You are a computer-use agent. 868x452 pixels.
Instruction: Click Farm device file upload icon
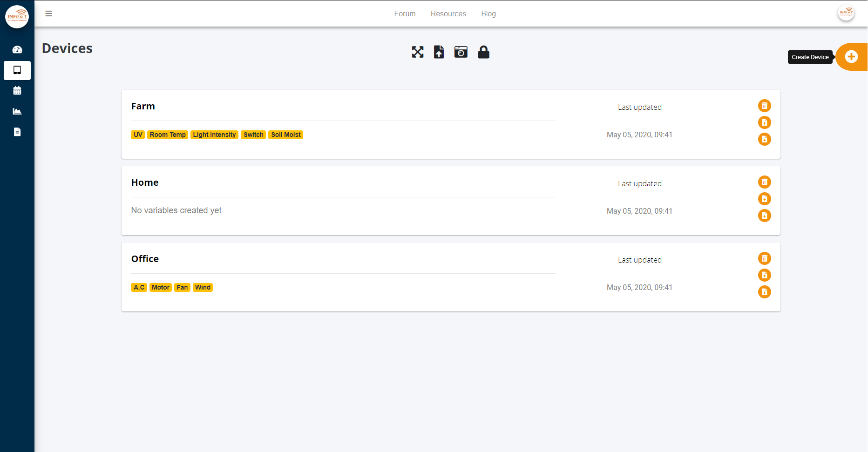tap(765, 122)
